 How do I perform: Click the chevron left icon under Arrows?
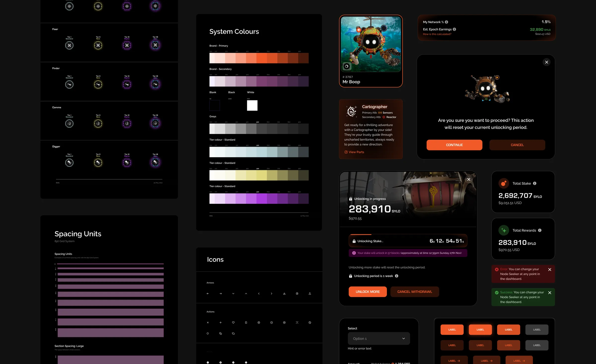259,294
